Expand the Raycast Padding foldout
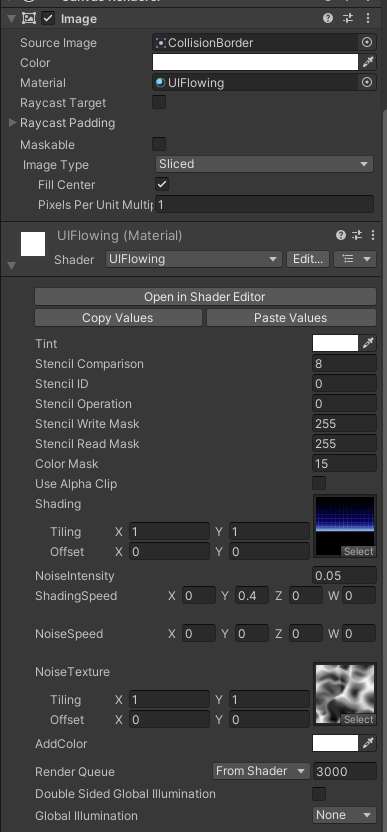 [x=13, y=123]
